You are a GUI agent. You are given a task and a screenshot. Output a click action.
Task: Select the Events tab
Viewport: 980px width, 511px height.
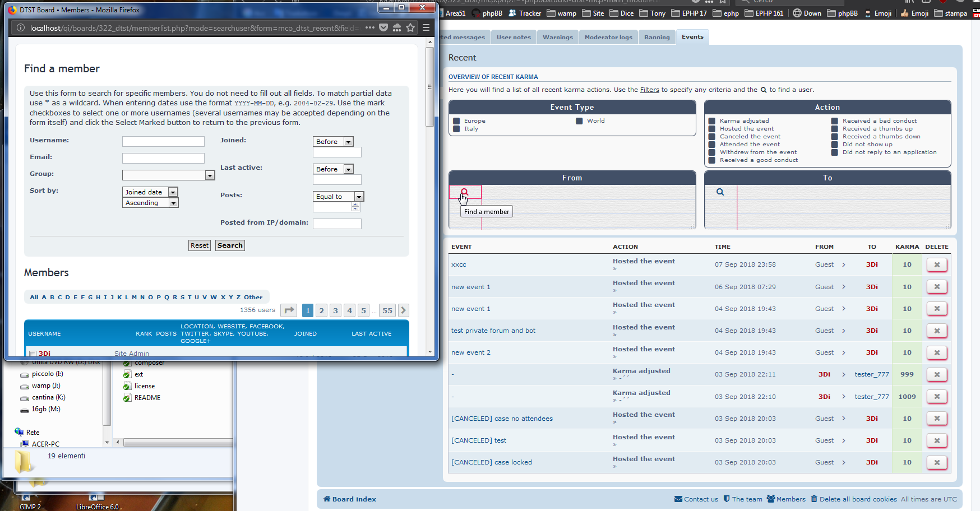pos(693,37)
